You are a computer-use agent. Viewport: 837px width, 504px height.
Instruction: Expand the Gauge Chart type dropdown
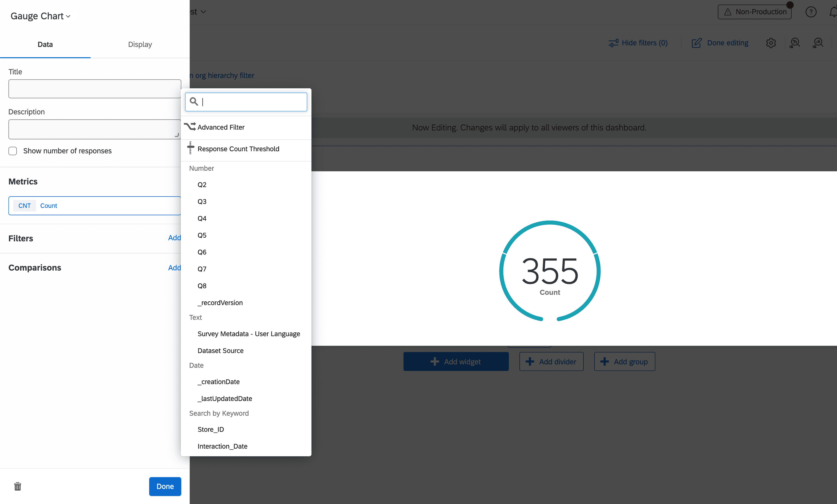click(x=40, y=16)
